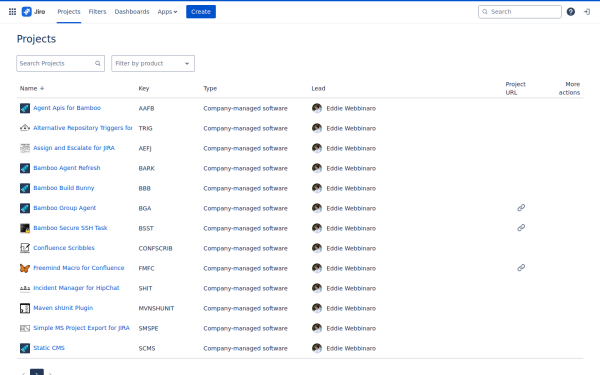Open the Filters nav item
The image size is (600, 375).
pos(97,12)
